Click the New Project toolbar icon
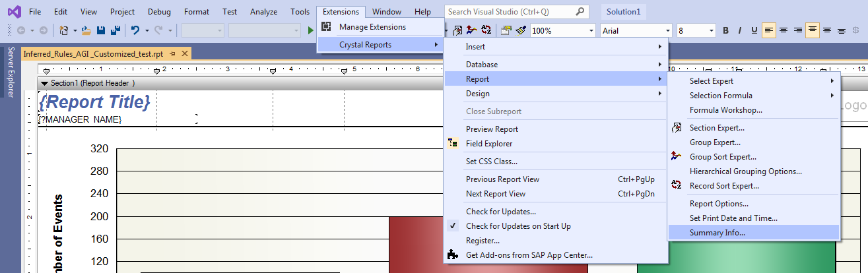Viewport: 868px width, 273px height. [x=64, y=30]
